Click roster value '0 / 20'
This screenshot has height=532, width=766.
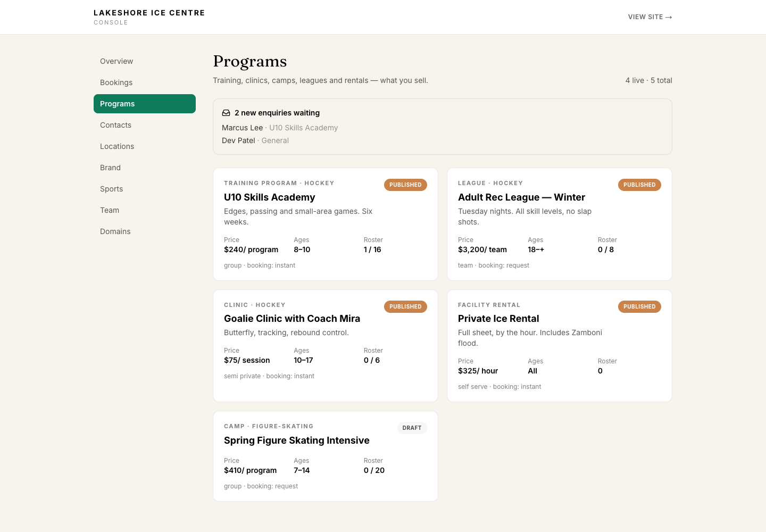(374, 470)
